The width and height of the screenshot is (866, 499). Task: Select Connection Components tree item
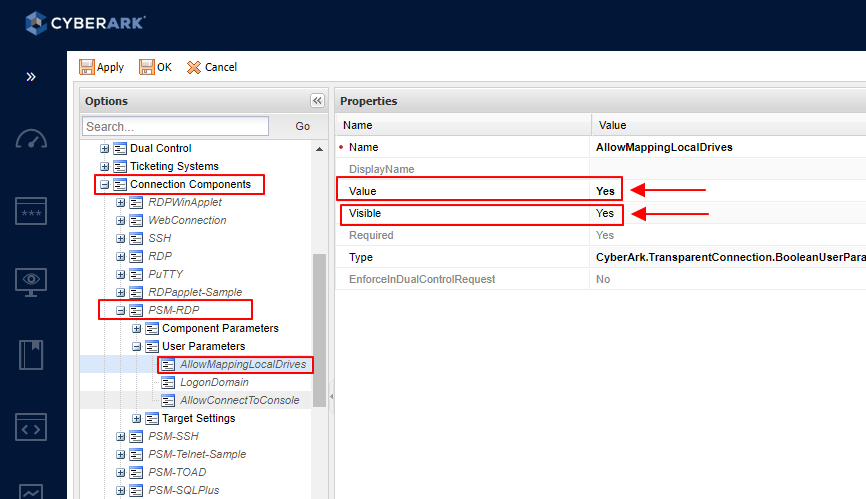point(191,184)
